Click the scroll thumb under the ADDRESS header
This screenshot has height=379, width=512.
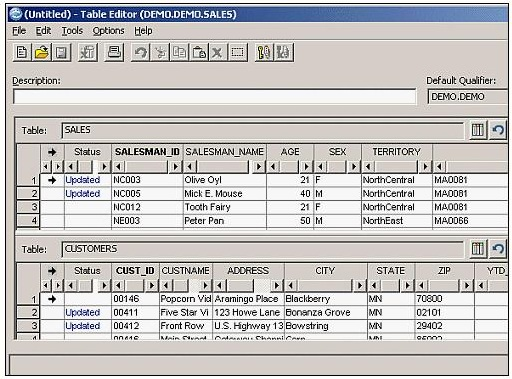point(240,285)
